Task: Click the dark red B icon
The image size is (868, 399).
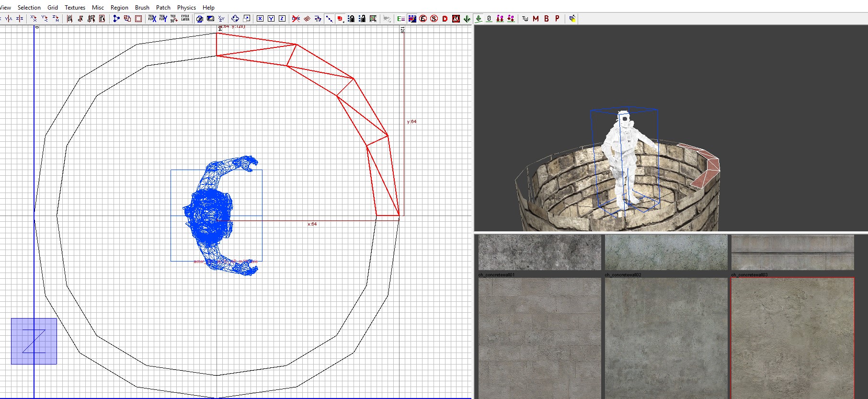Action: [x=547, y=19]
